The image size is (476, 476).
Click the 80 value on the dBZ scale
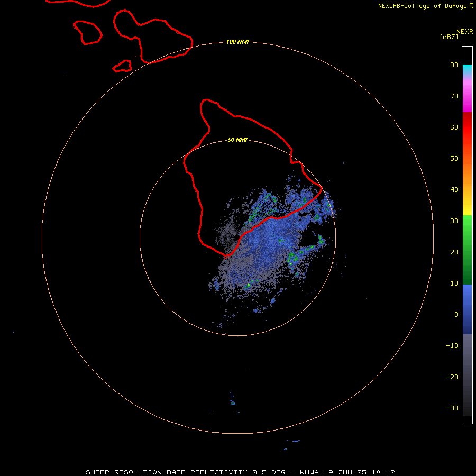(x=454, y=65)
